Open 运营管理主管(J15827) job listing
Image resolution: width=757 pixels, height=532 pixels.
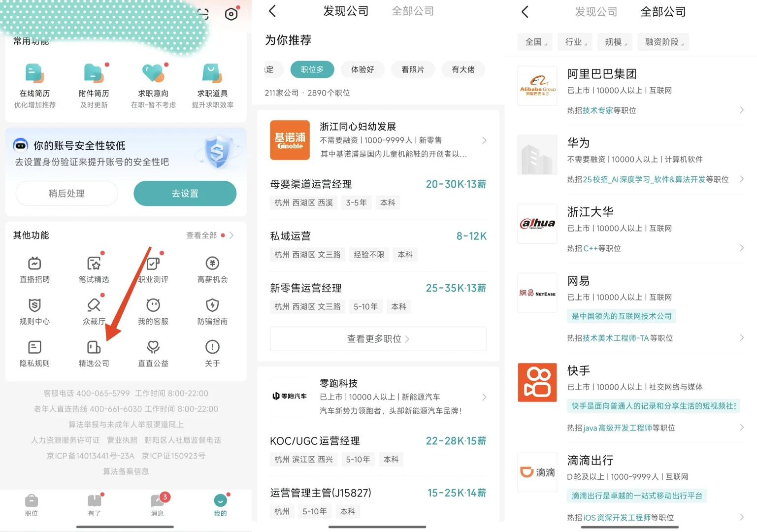coord(378,502)
